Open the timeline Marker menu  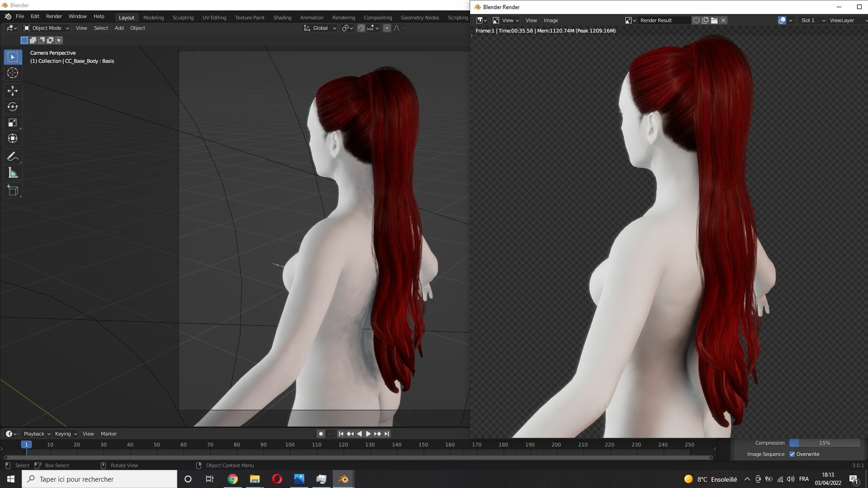(108, 434)
